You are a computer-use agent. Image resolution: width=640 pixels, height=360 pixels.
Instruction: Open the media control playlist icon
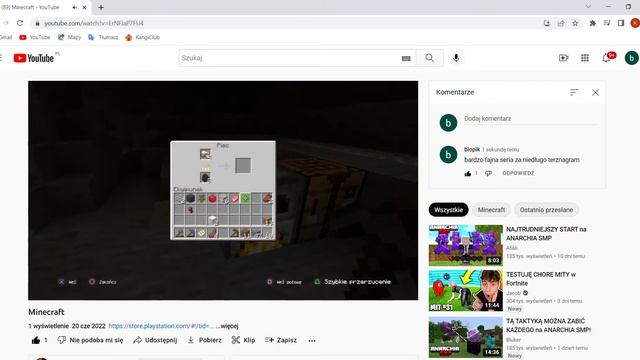click(x=607, y=23)
